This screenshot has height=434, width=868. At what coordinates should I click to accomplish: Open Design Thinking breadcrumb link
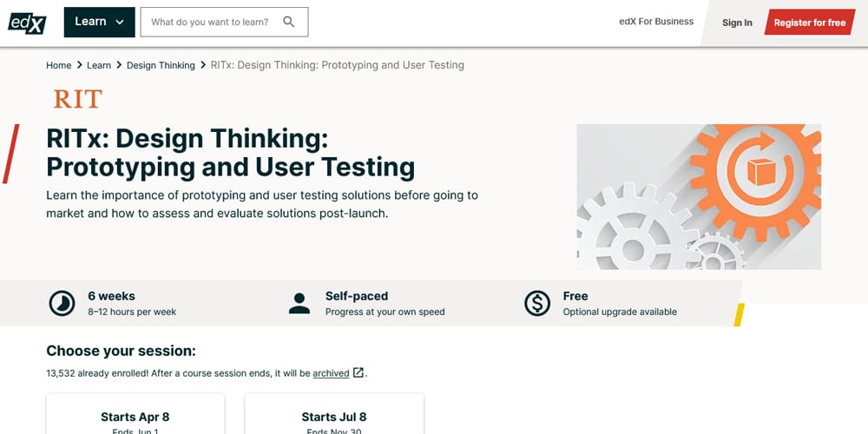coord(161,65)
